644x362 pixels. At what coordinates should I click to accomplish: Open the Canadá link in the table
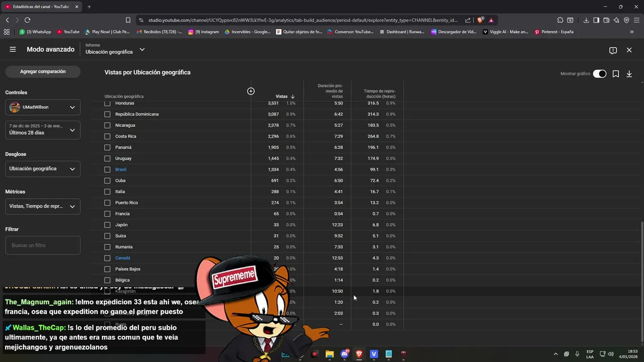coord(123,258)
